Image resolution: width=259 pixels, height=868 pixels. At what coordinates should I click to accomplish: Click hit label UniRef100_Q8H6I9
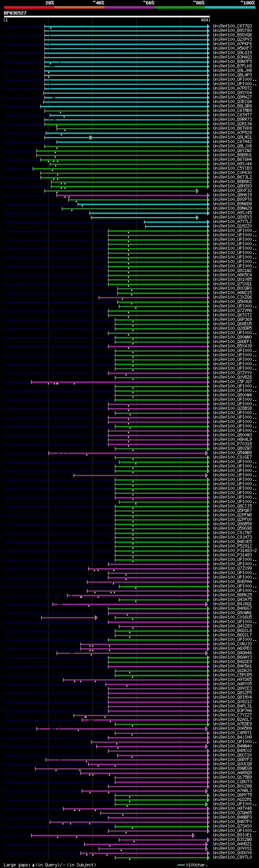[x=232, y=195]
